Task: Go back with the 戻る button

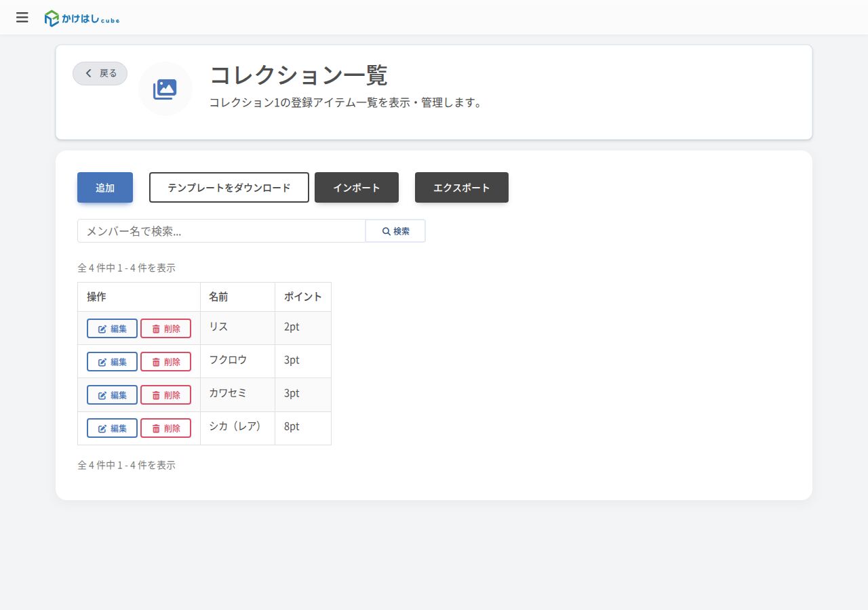Action: [100, 73]
